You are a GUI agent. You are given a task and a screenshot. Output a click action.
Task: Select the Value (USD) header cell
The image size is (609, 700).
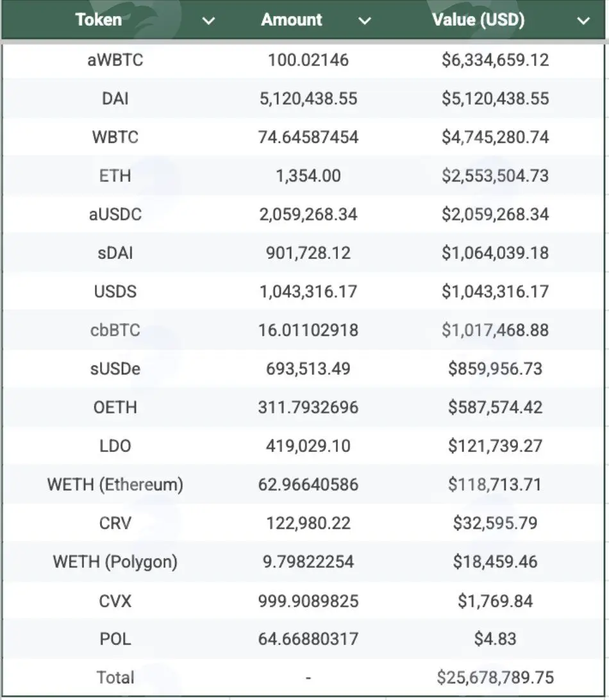(x=495, y=20)
